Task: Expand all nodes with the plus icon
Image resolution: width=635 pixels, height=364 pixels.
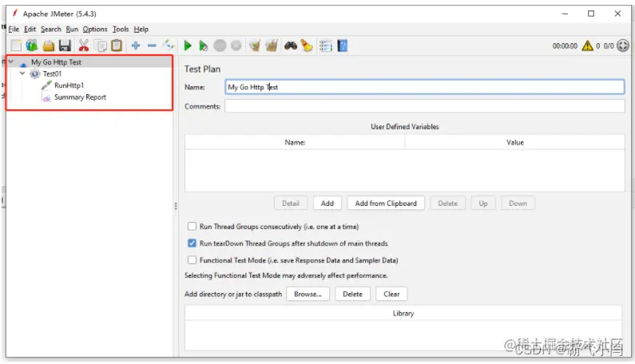Action: click(x=136, y=45)
